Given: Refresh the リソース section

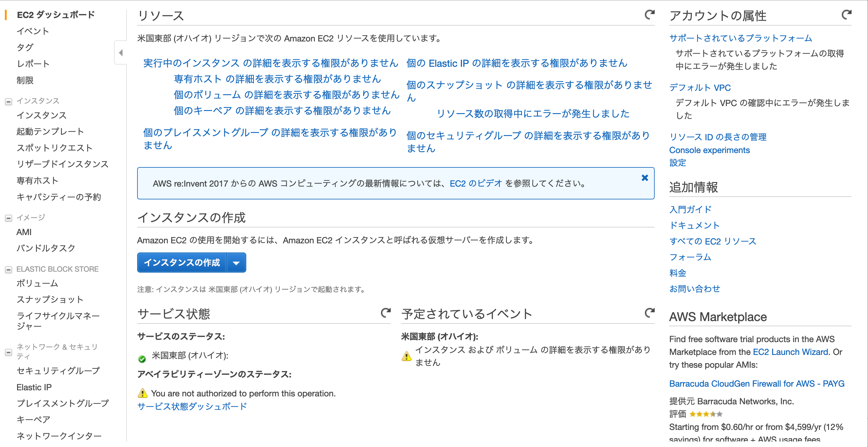Looking at the screenshot, I should 649,15.
